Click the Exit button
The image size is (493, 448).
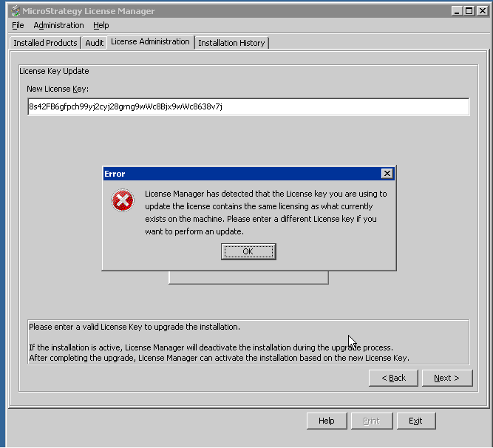pyautogui.click(x=416, y=421)
